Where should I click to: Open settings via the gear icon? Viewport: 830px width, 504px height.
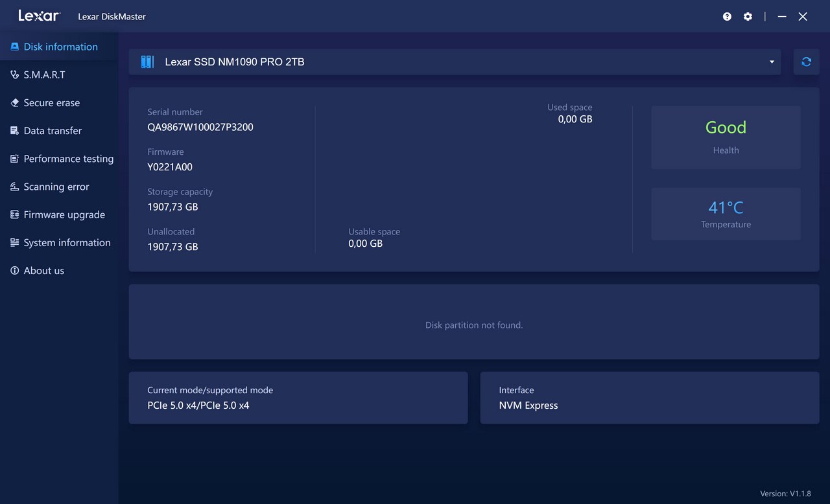click(748, 17)
